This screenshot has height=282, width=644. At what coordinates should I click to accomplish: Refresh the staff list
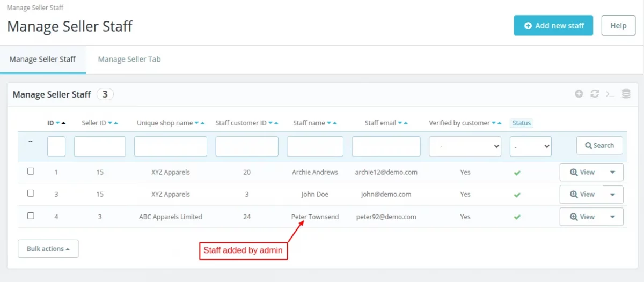[594, 94]
